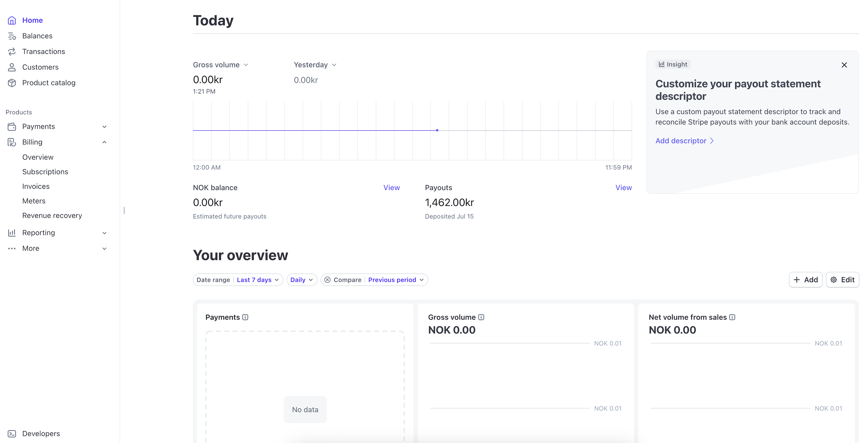Viewport: 868px width, 443px height.
Task: Click info icon next to Payments card
Action: coord(245,317)
